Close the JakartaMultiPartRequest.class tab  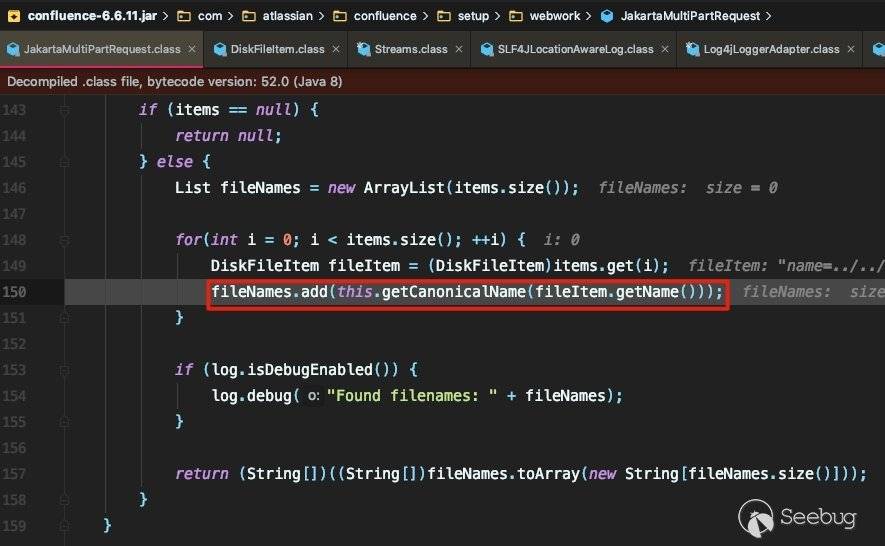tap(192, 49)
